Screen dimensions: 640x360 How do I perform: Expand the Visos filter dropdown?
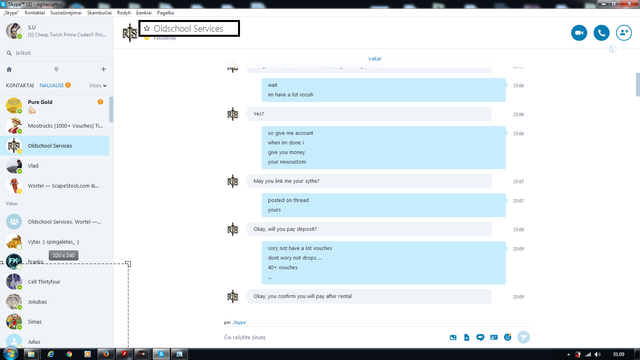[98, 86]
